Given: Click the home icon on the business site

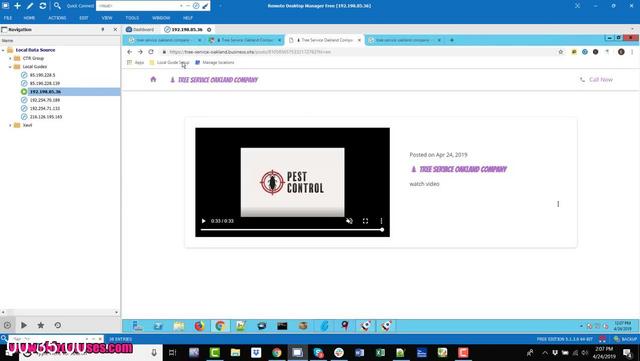Looking at the screenshot, I should [x=153, y=79].
